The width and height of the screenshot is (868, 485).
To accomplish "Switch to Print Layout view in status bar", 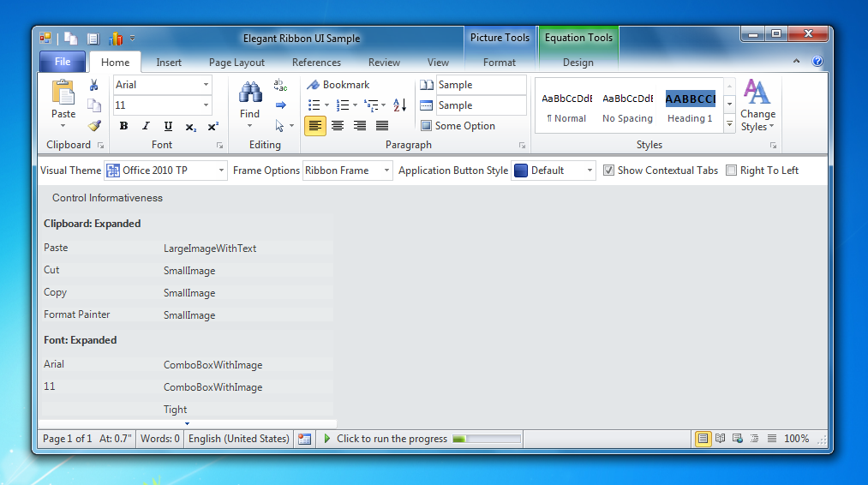I will (x=703, y=439).
